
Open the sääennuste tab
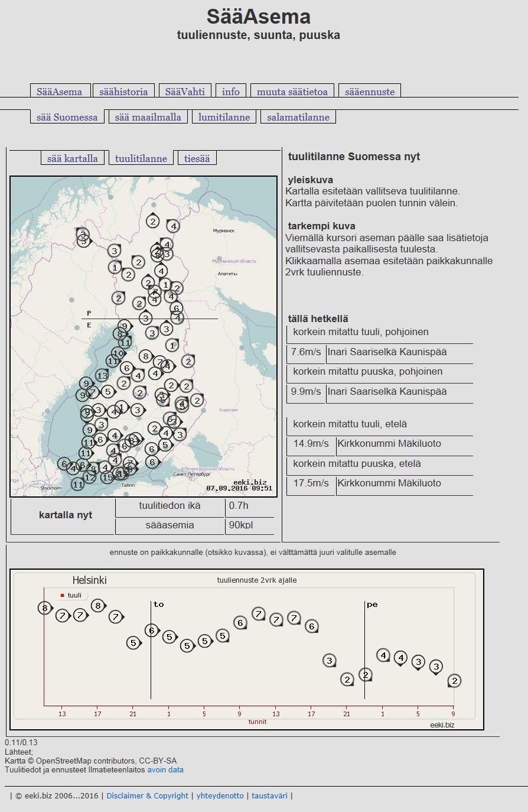tap(370, 91)
